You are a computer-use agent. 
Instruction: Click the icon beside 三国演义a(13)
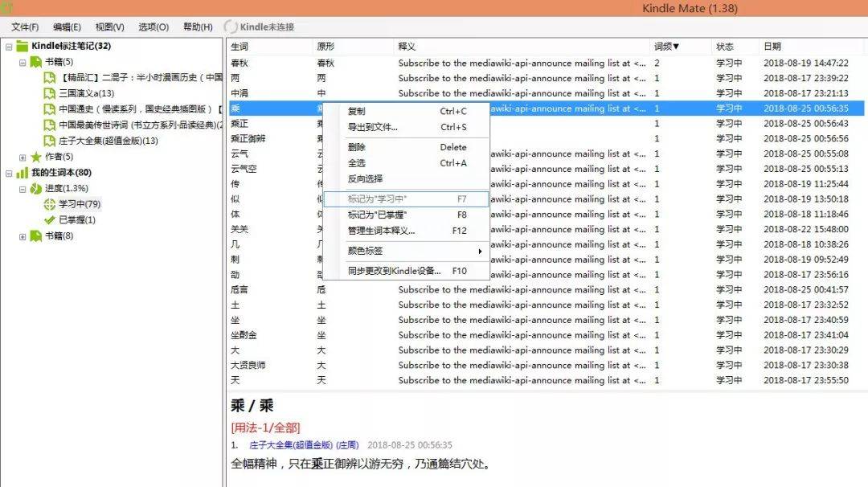(x=50, y=93)
